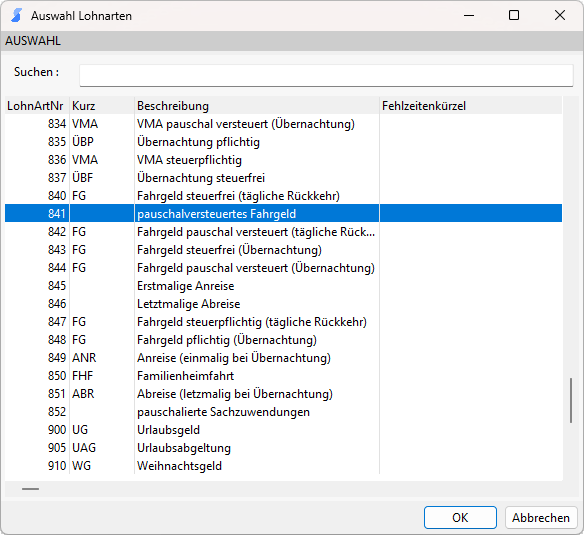Viewport: 584px width, 535px height.
Task: Focus the Suchen search field
Action: 326,75
